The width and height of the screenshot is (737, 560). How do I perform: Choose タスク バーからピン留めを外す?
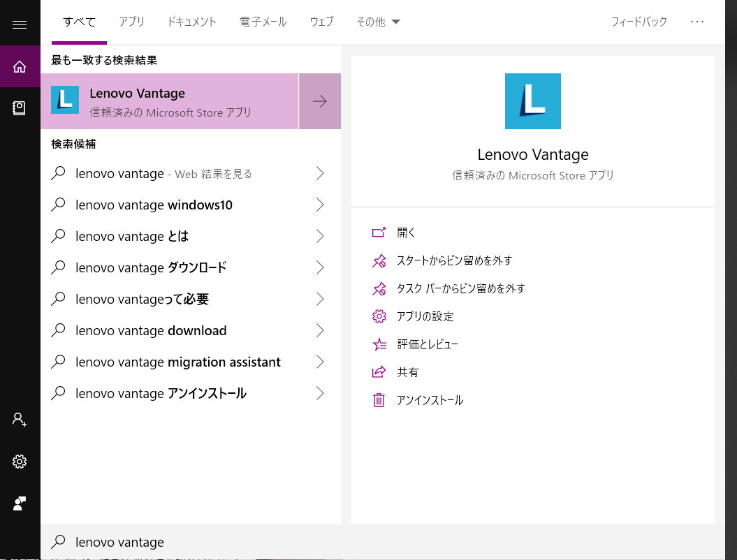point(460,288)
